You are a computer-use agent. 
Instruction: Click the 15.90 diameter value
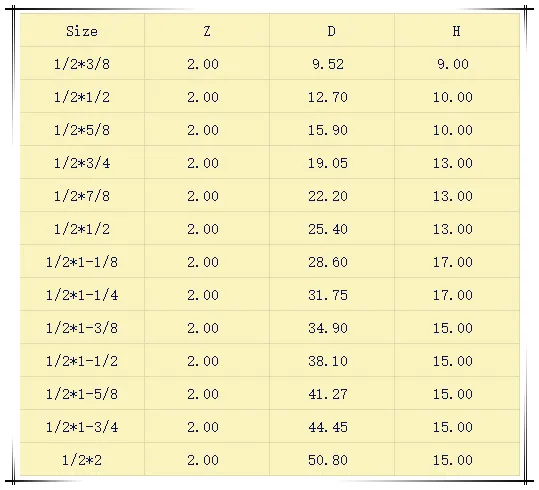pos(328,130)
